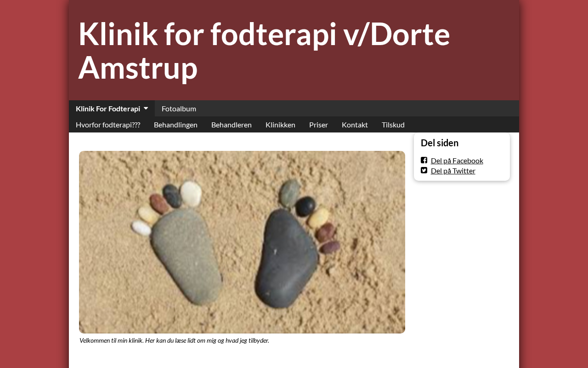Click the Facebook share icon
Image resolution: width=588 pixels, height=368 pixels.
point(424,160)
